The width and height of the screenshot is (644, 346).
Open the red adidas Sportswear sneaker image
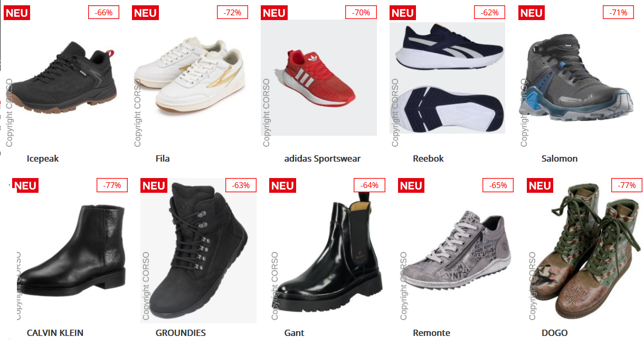tap(319, 78)
